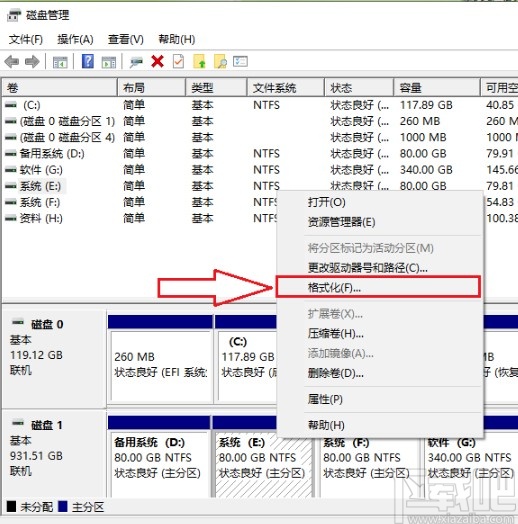Click the connect disk toolbar icon
The image size is (518, 524).
coord(136,62)
